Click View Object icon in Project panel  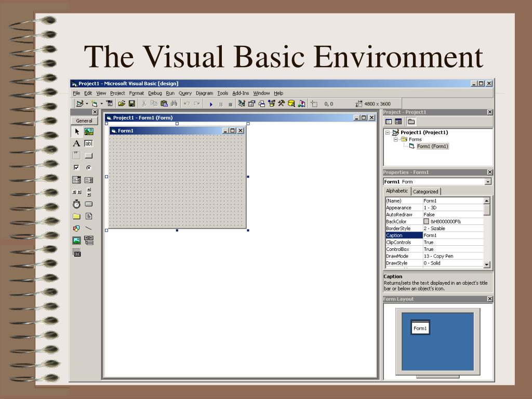pyautogui.click(x=398, y=122)
